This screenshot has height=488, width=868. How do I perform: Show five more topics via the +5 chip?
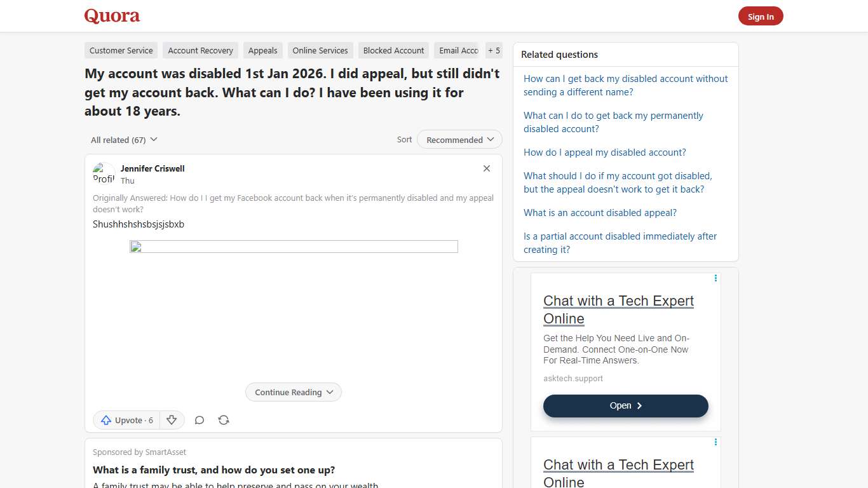point(494,50)
